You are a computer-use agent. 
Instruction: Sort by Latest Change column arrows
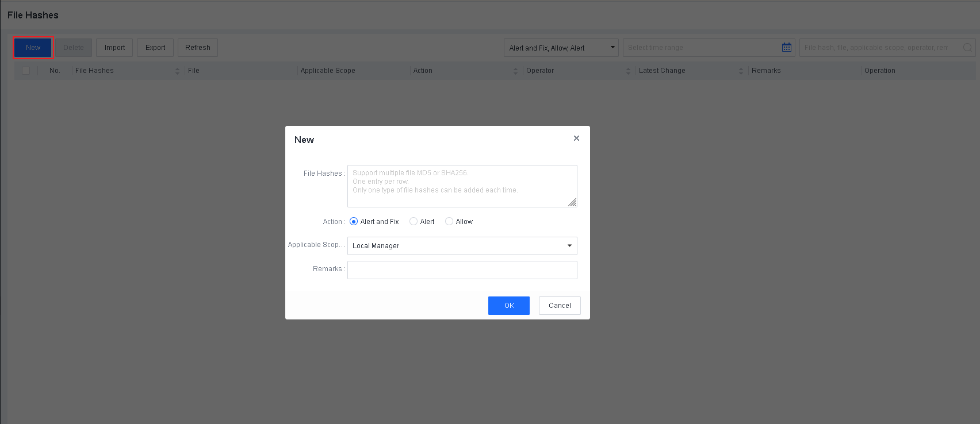click(x=741, y=71)
